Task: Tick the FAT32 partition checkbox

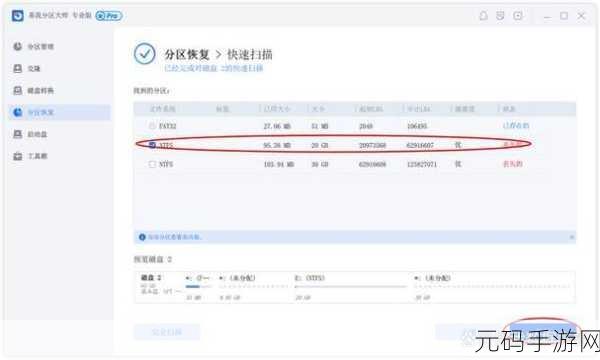Action: (152, 125)
